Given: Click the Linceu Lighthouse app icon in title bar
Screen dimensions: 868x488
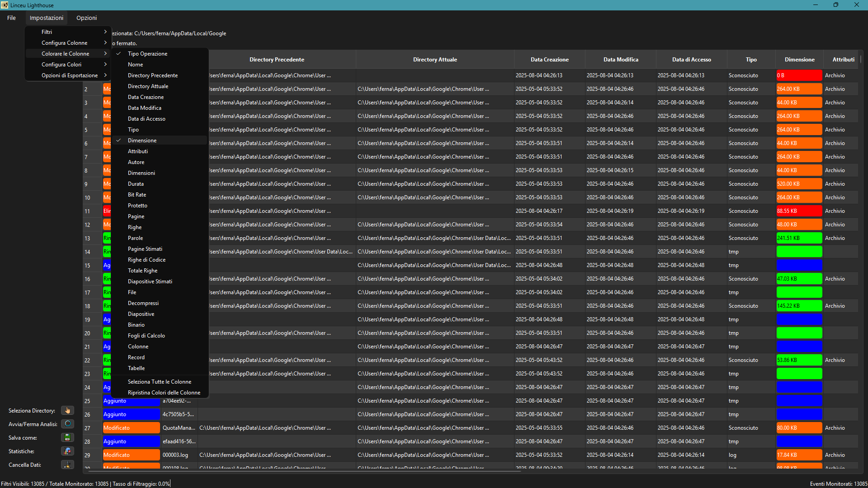Looking at the screenshot, I should tap(5, 5).
